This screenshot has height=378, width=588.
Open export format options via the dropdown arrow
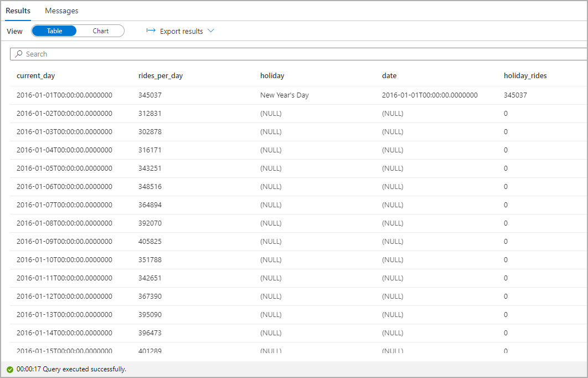point(211,31)
